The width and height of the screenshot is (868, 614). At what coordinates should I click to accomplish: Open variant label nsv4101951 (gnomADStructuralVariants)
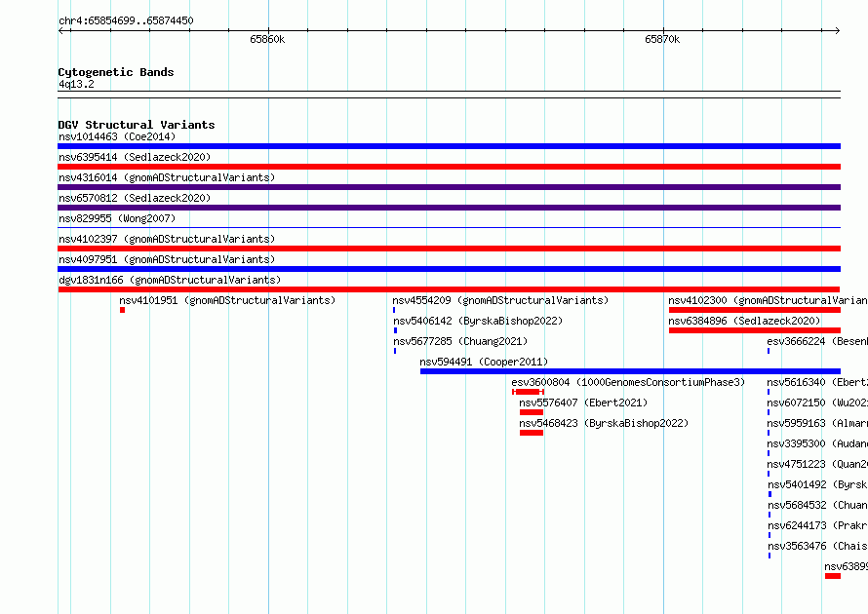(227, 300)
